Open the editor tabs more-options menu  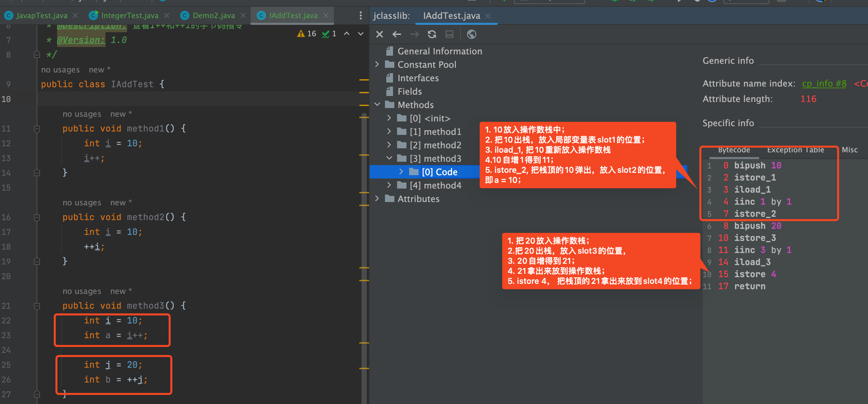point(360,15)
